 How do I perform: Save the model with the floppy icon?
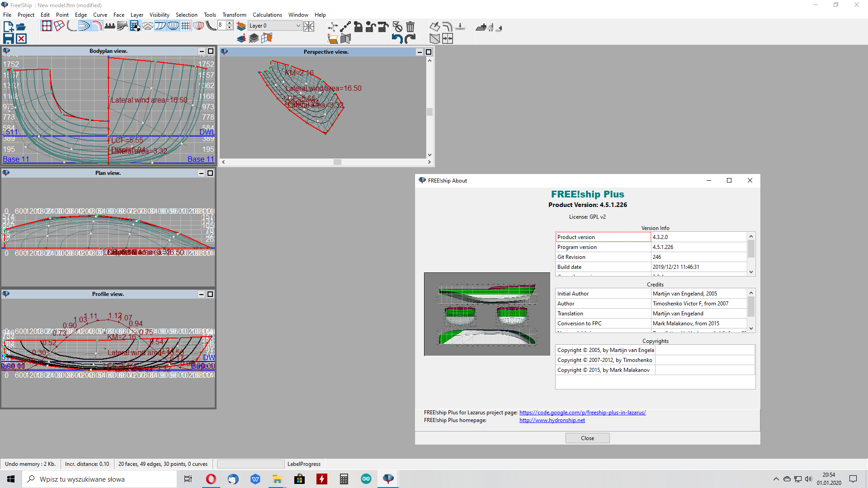[9, 38]
